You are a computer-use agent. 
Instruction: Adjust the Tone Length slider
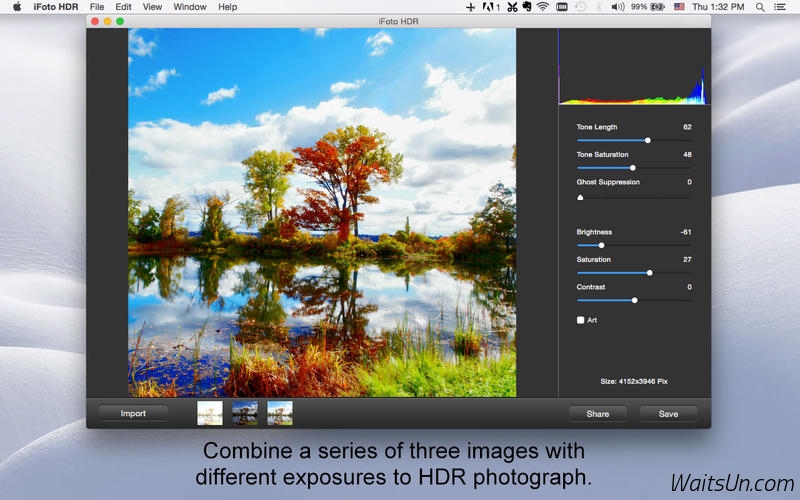point(634,140)
